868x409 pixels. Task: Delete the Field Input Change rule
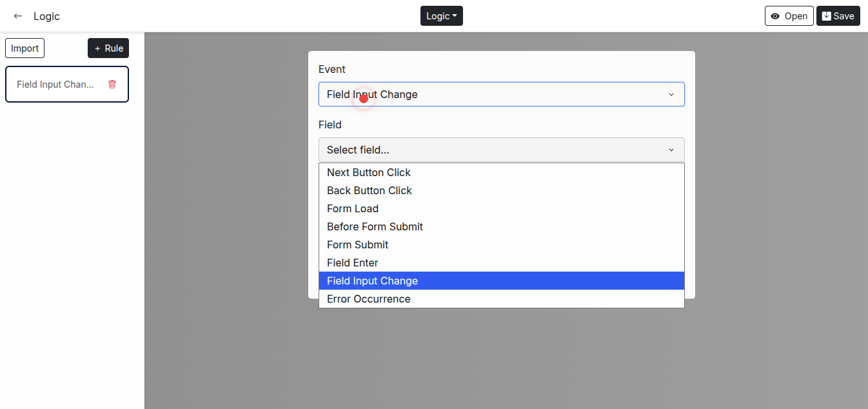[x=112, y=85]
